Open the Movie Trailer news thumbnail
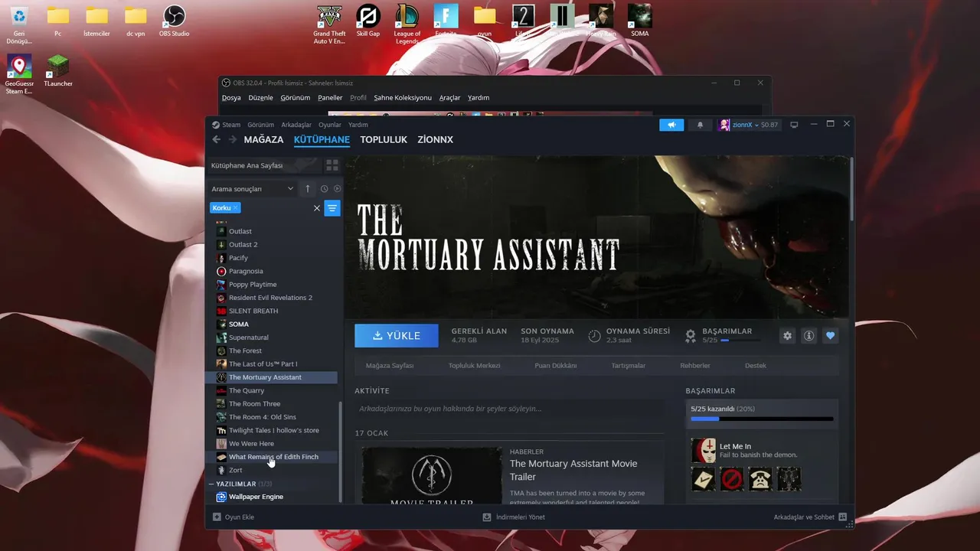The height and width of the screenshot is (551, 980). click(x=432, y=475)
